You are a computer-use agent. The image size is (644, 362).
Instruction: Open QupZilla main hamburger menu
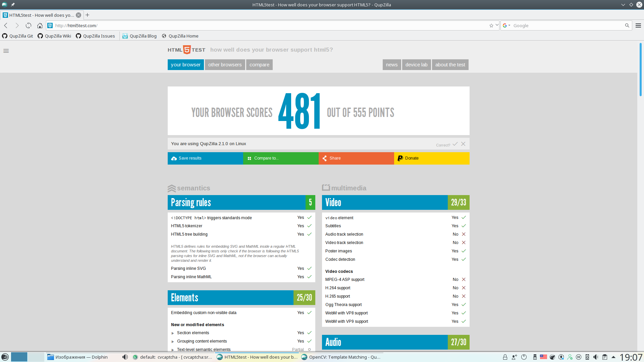click(638, 25)
